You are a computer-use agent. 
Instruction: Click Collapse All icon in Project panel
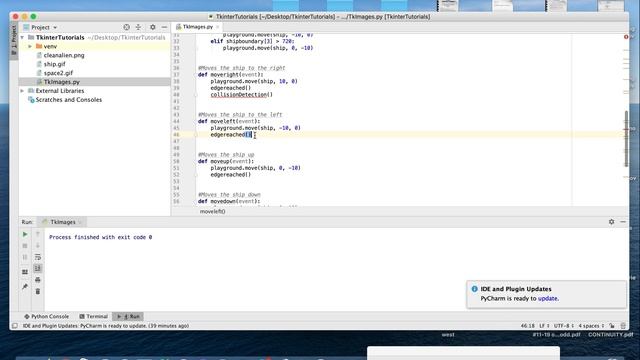138,27
